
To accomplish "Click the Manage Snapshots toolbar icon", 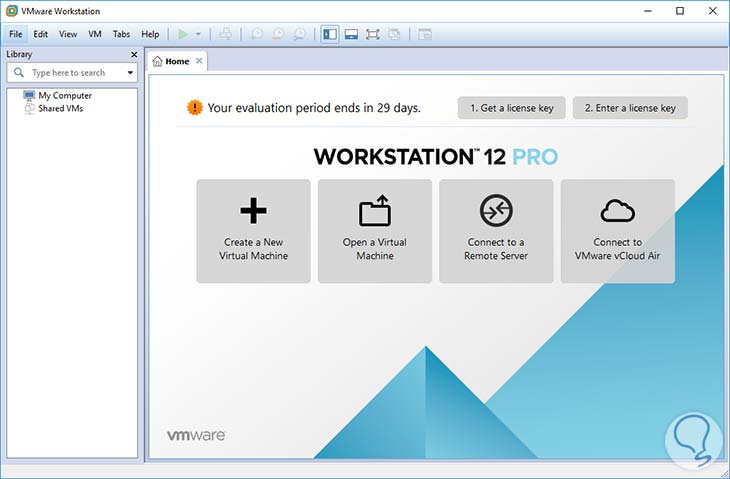I will click(300, 34).
